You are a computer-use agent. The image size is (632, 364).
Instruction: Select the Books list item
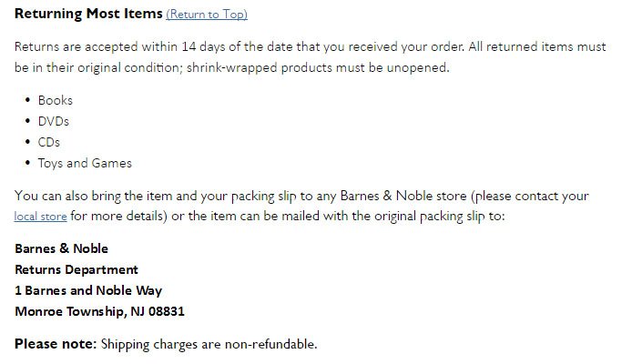click(x=56, y=100)
